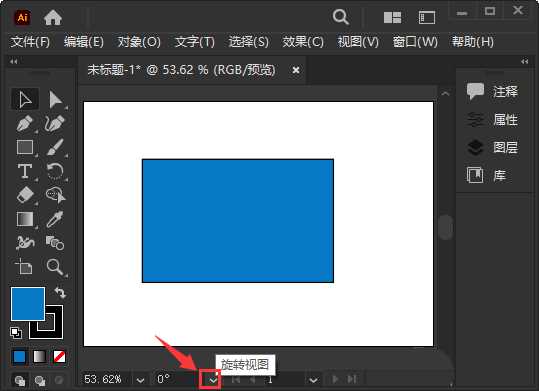Open the 注释 comments panel

pos(492,91)
